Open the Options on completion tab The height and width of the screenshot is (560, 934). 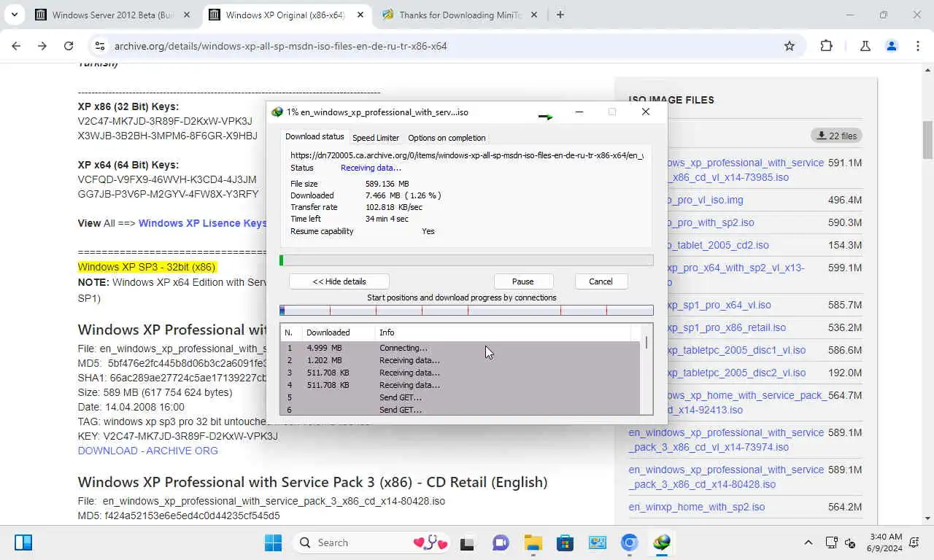pos(447,138)
